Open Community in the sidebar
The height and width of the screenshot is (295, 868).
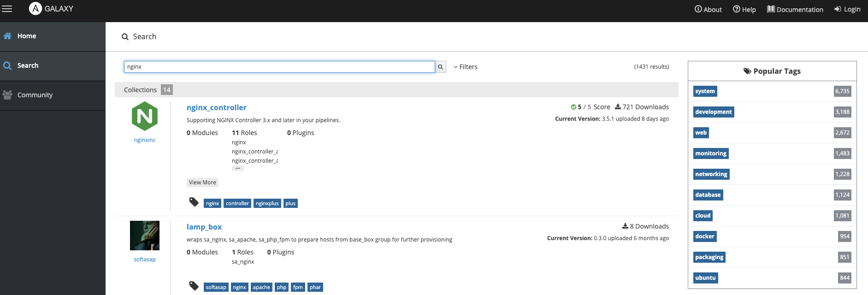(x=53, y=95)
